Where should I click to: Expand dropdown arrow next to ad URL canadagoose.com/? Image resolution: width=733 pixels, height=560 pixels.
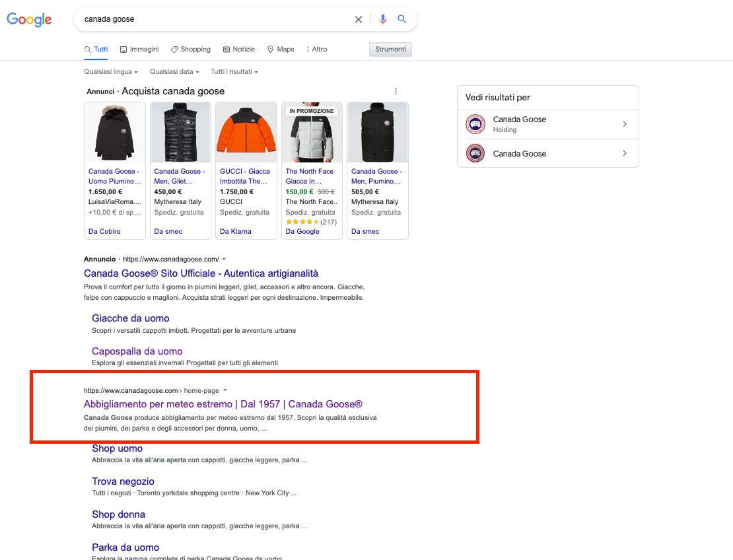pos(224,259)
